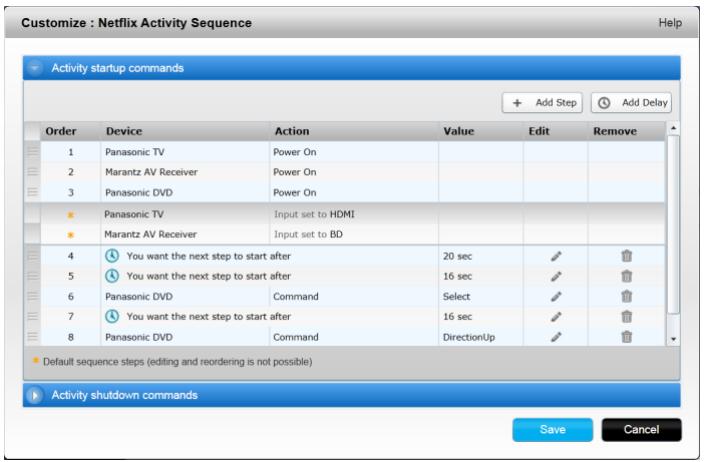
Task: Click the clock icon in step 4
Action: (x=112, y=256)
